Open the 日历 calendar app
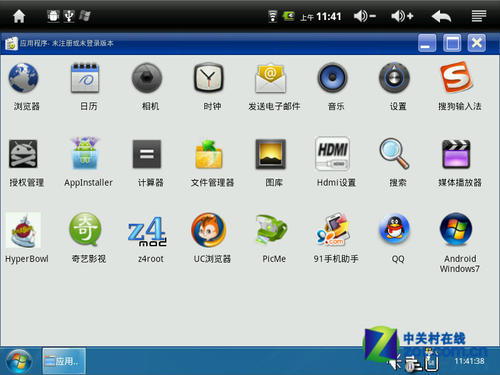This screenshot has height=375, width=500. (x=85, y=78)
